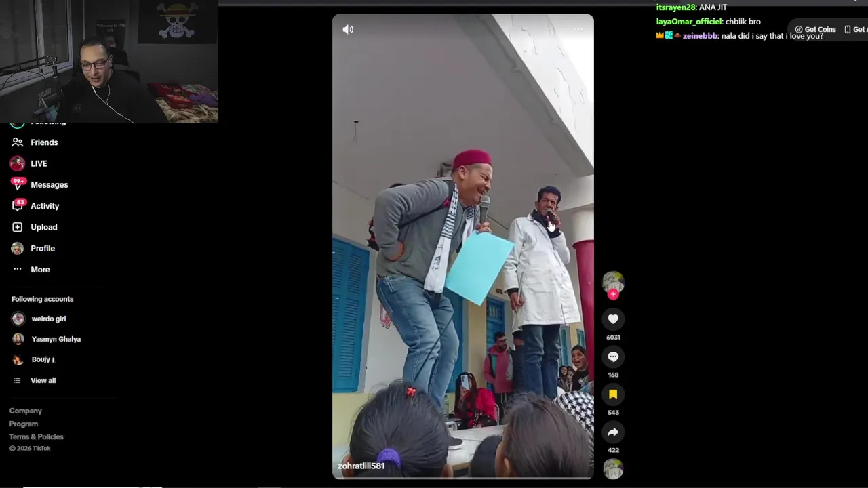Click the 168 comments count
Screen dimensions: 868x488
click(613, 375)
